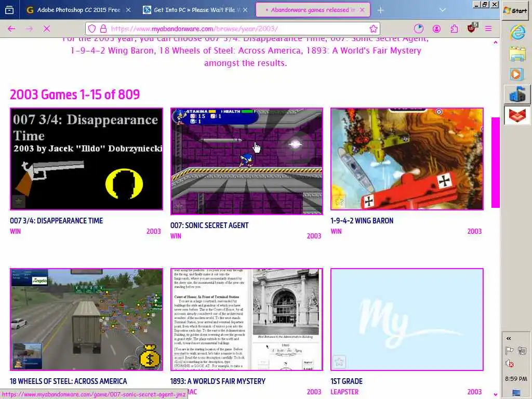
Task: Open 007 3/4: Disappearance Time thumbnail
Action: click(87, 159)
